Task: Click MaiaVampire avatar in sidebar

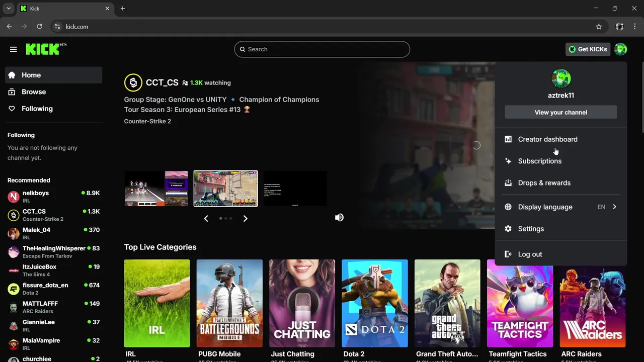Action: [14, 344]
